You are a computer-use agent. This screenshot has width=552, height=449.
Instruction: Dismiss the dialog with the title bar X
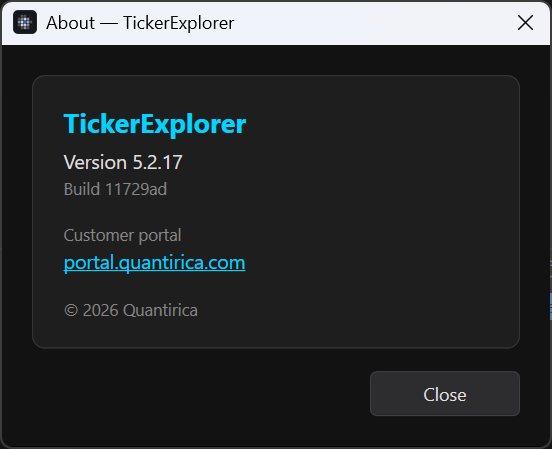pyautogui.click(x=525, y=23)
